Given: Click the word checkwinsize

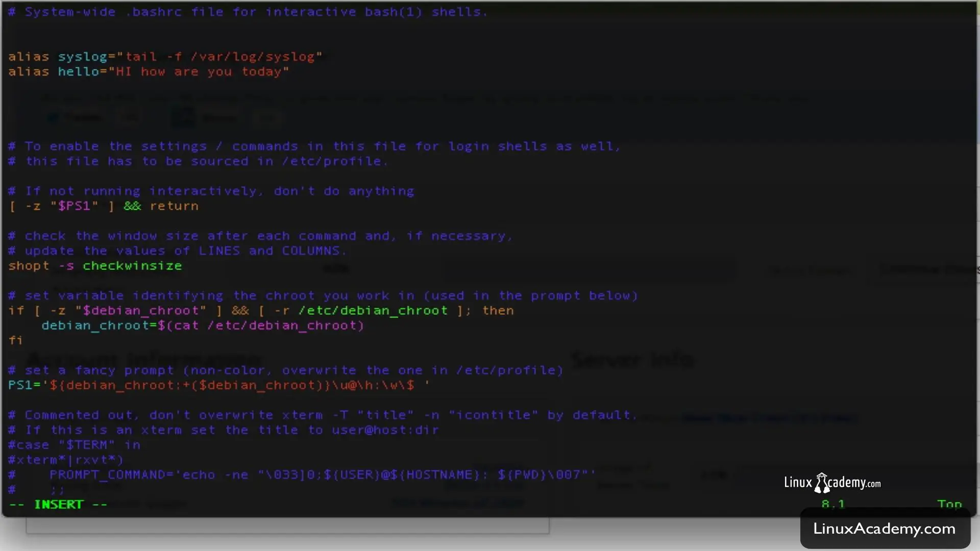Looking at the screenshot, I should (132, 266).
